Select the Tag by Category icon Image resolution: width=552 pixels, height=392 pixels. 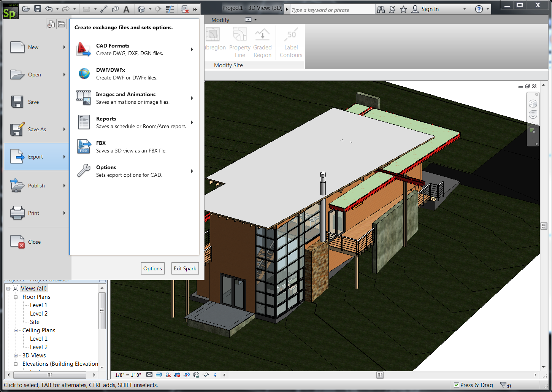click(x=115, y=9)
